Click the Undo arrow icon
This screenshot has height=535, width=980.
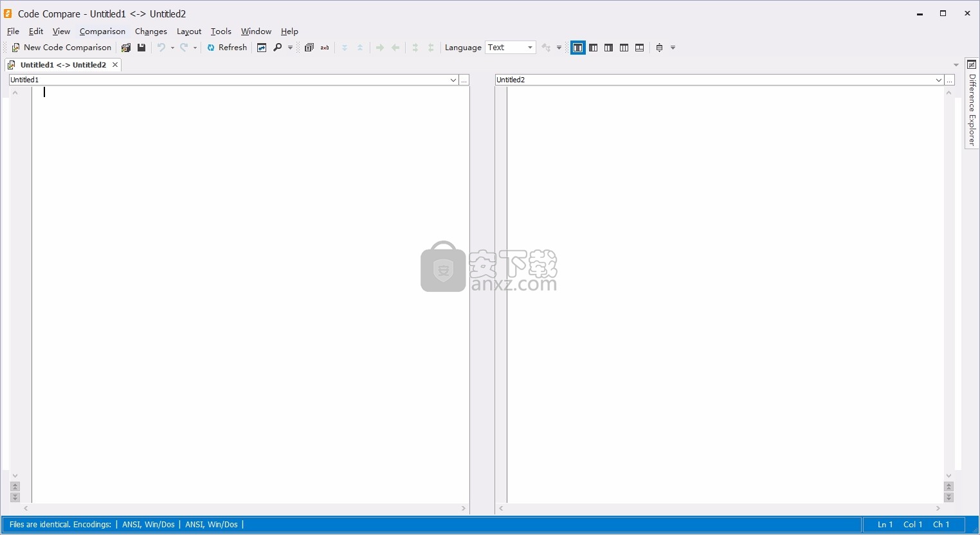161,48
